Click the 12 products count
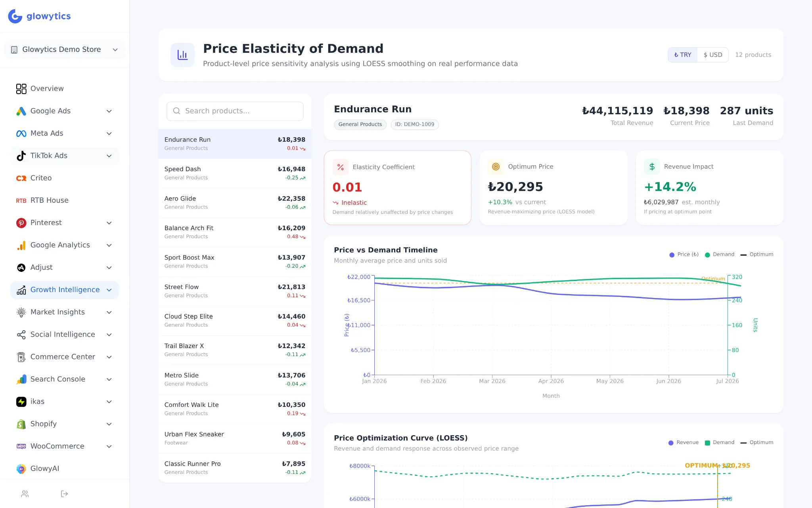Image resolution: width=812 pixels, height=508 pixels. [753, 55]
